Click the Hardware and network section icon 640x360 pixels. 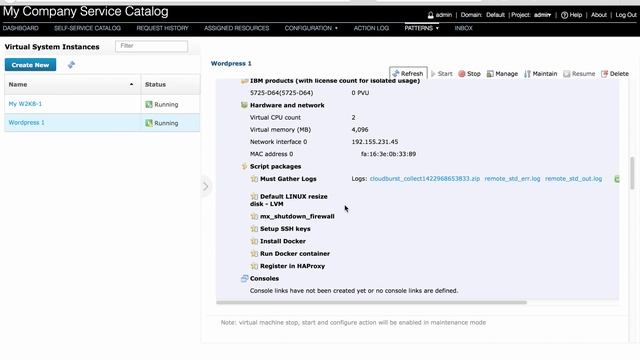coord(244,105)
